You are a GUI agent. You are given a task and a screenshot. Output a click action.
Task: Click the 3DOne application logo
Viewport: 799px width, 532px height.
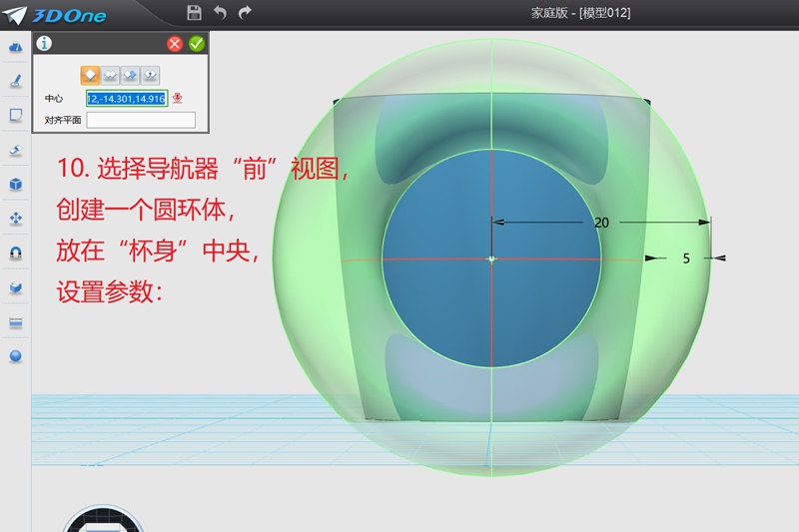point(55,15)
